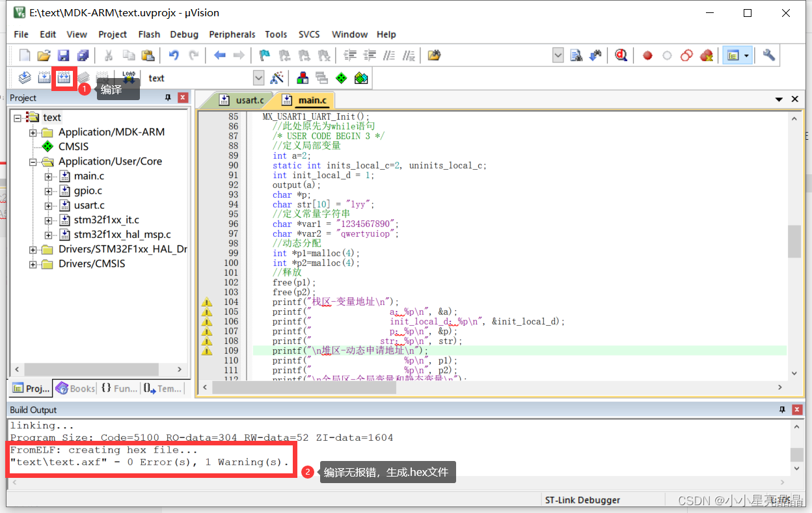The height and width of the screenshot is (513, 812).
Task: Open the Project menu
Action: (113, 34)
